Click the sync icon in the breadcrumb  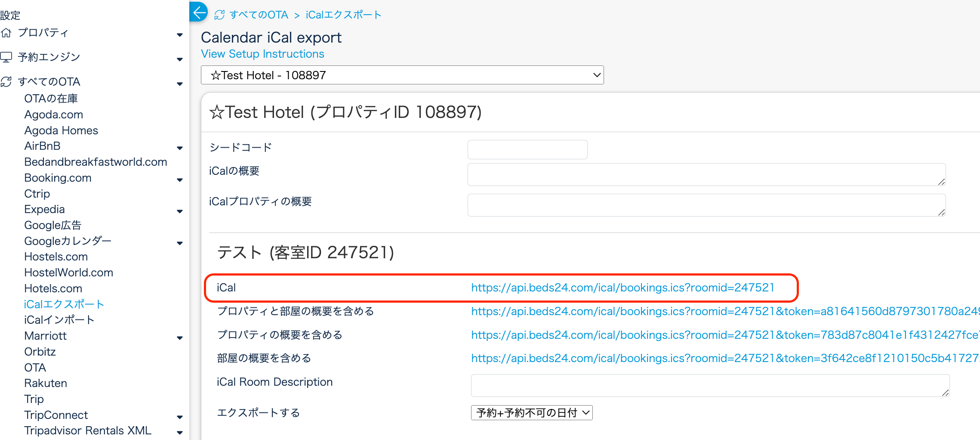click(x=219, y=15)
